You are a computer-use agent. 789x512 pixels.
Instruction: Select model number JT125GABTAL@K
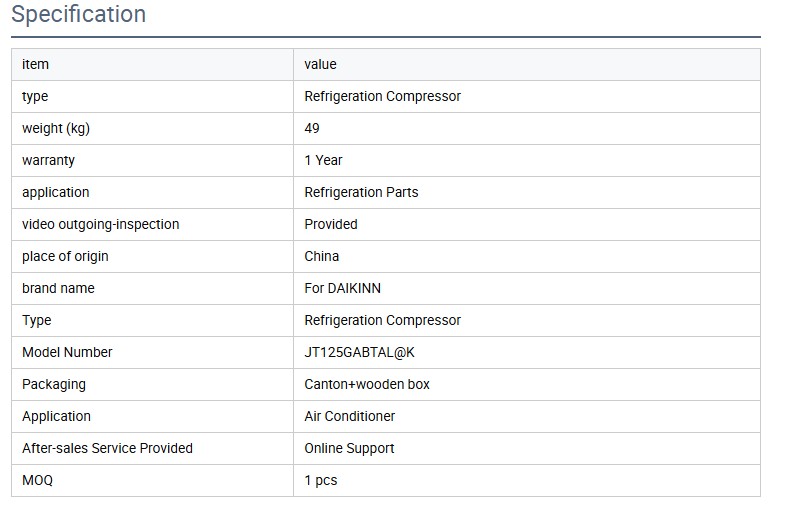point(359,352)
